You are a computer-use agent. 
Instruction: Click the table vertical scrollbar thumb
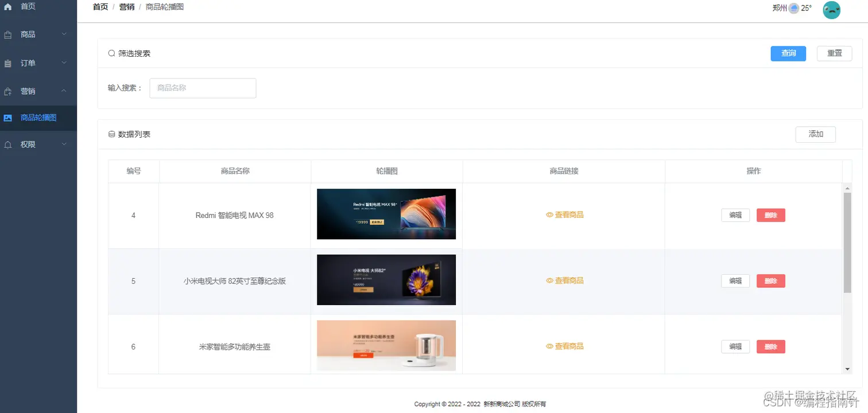(x=847, y=243)
